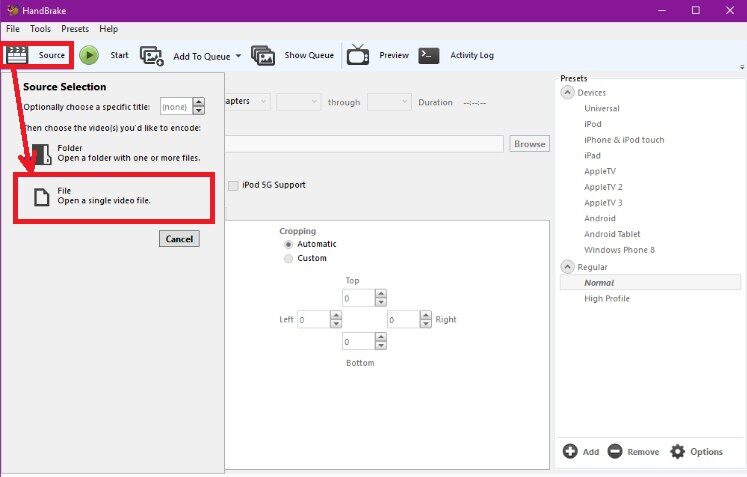The width and height of the screenshot is (747, 477).
Task: Decrease Left crop value
Action: pos(336,324)
